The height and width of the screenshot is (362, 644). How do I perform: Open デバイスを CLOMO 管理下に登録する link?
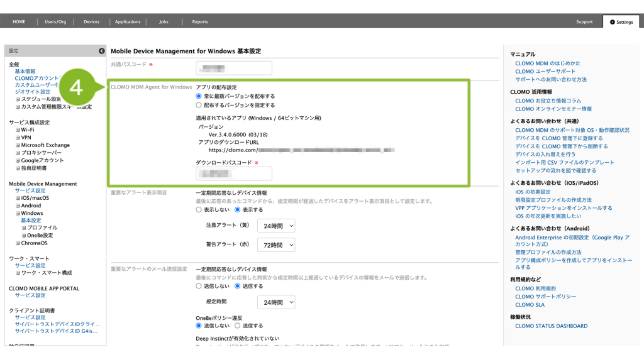(559, 138)
